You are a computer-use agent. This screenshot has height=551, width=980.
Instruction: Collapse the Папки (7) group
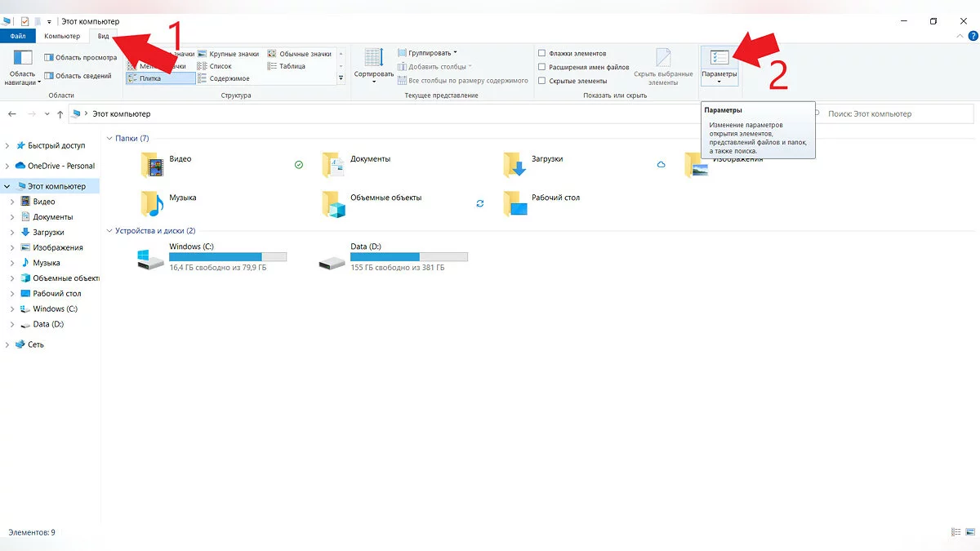click(x=109, y=139)
